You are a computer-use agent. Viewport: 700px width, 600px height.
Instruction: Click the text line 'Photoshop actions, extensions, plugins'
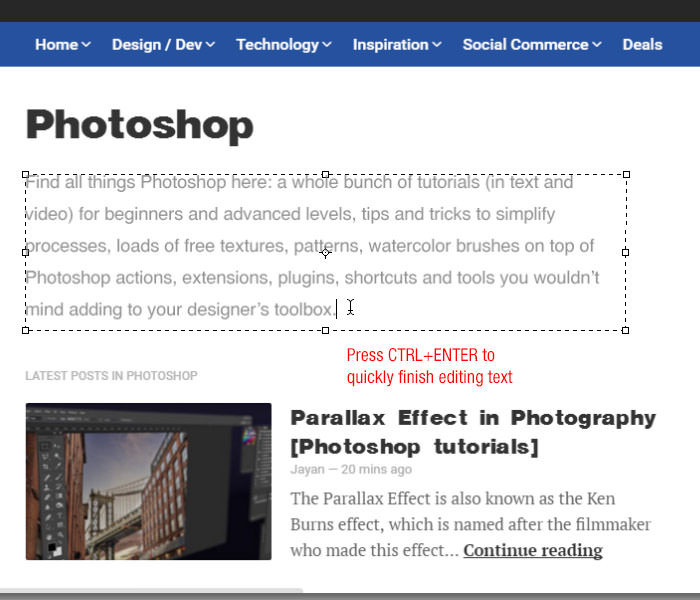pos(312,278)
